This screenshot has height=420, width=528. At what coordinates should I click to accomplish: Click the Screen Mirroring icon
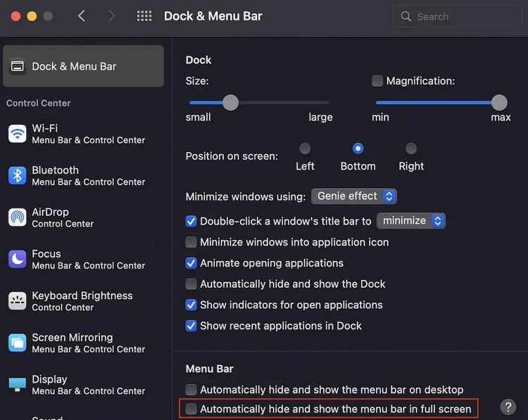(x=18, y=343)
